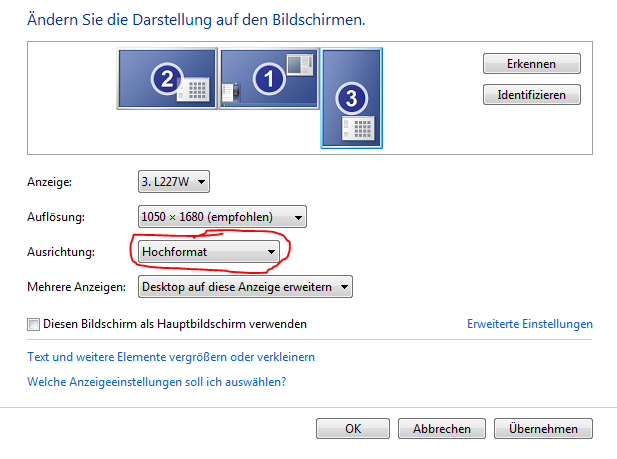Click the Mehrere Anzeigen: label text
617x459 pixels.
click(x=76, y=287)
